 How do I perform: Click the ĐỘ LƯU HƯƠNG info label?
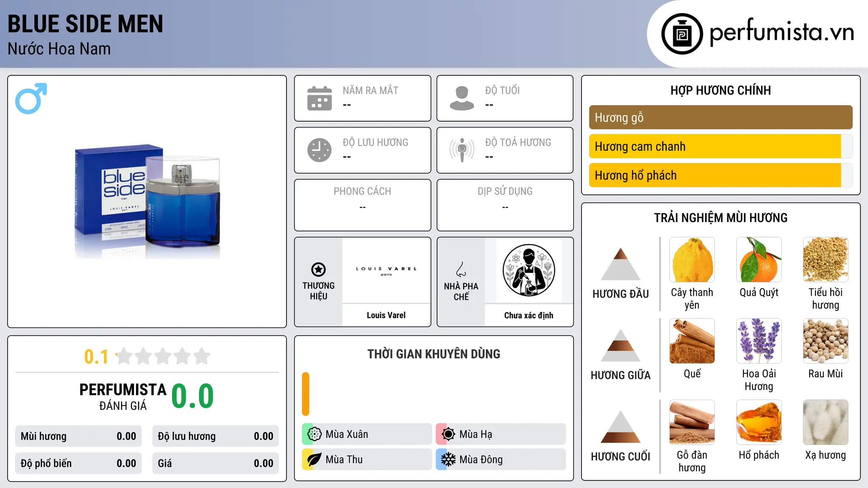[x=376, y=142]
